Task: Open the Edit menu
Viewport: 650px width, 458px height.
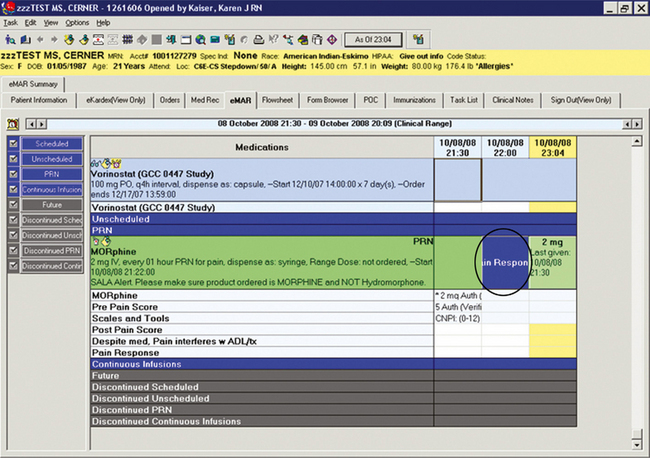Action: click(30, 22)
